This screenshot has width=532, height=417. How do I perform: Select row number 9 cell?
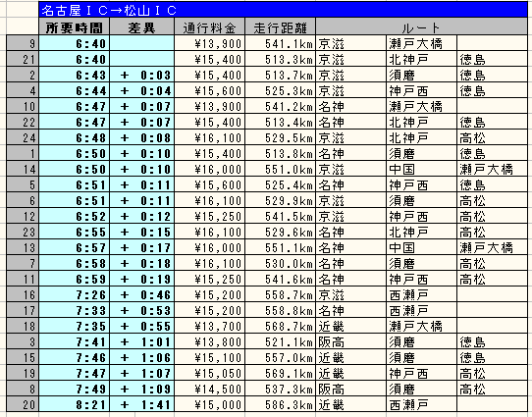[x=23, y=43]
